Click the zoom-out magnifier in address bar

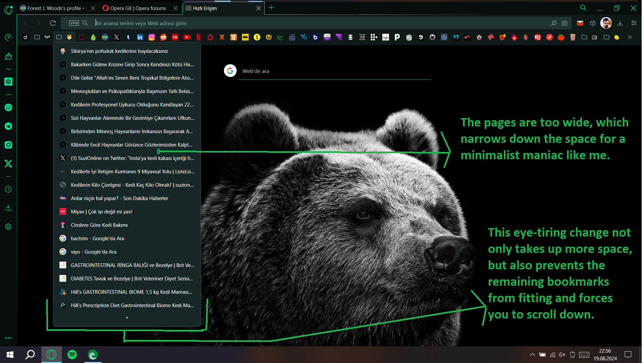(554, 23)
